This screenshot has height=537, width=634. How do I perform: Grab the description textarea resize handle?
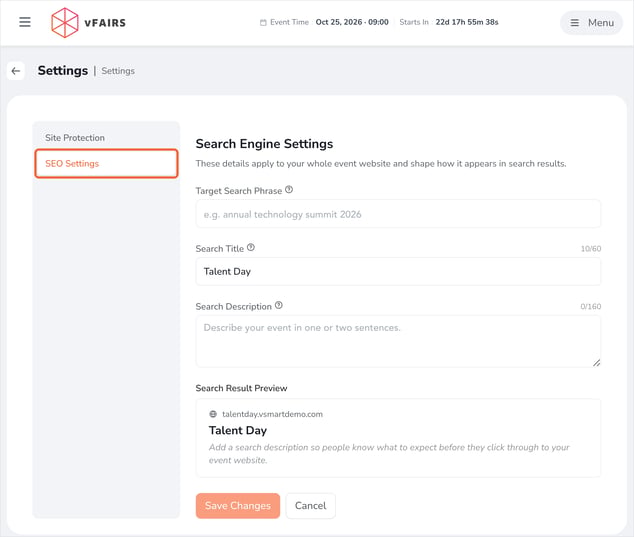[596, 363]
